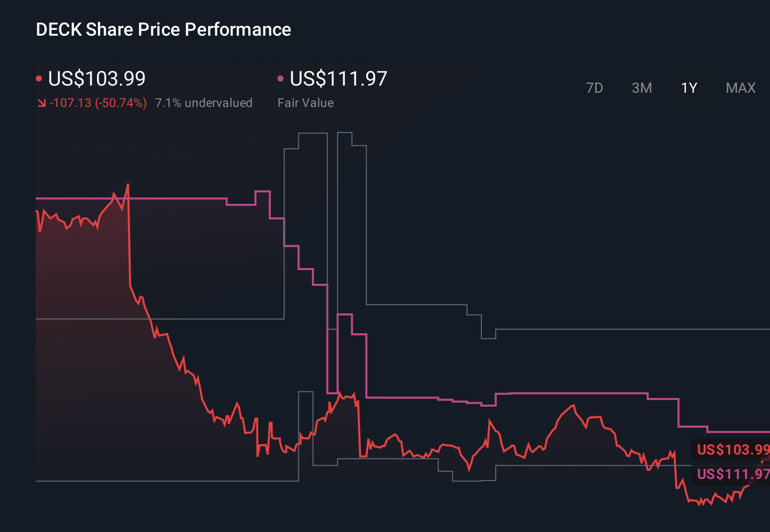Viewport: 770px width, 532px height.
Task: Click the US$103.99 current price label
Action: point(96,78)
